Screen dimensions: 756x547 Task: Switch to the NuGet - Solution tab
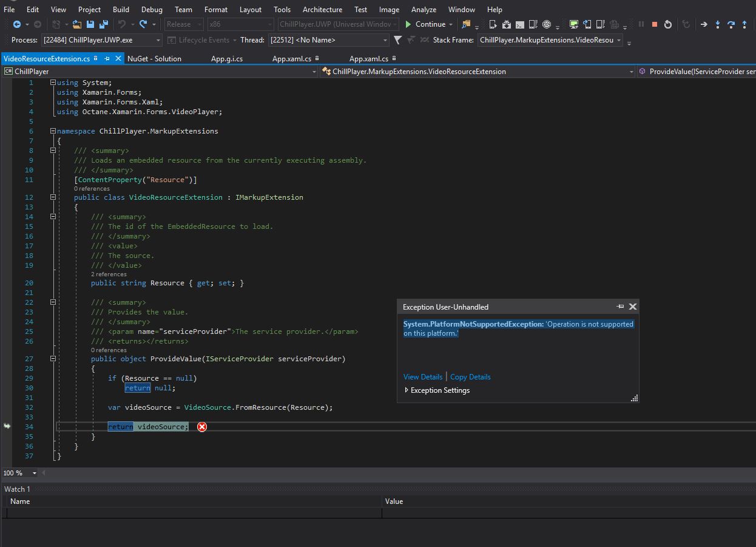click(154, 58)
